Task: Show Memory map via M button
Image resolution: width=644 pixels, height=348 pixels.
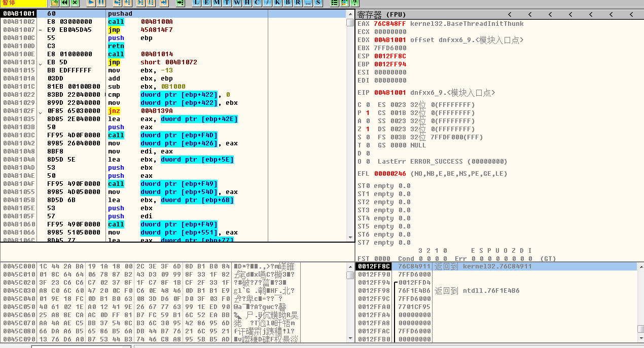Action: click(217, 3)
